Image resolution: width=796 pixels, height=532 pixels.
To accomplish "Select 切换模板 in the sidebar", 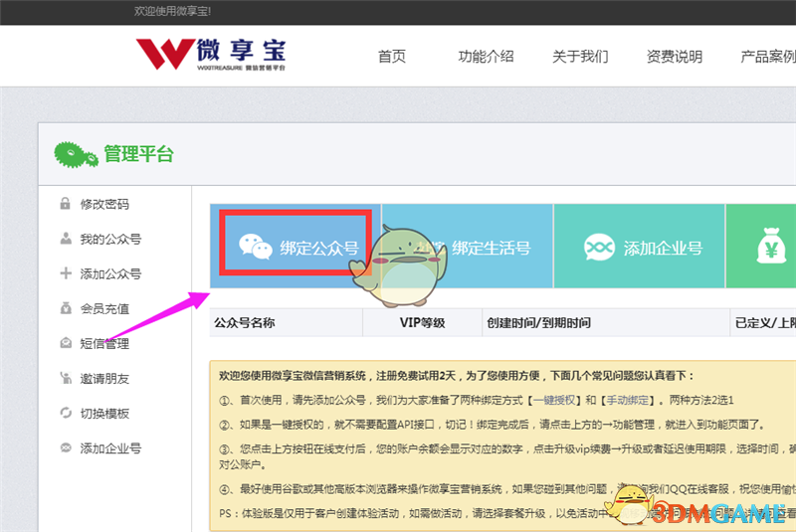I will (104, 414).
